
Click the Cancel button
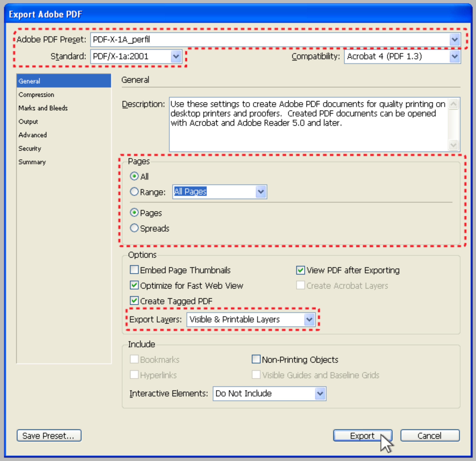[430, 436]
